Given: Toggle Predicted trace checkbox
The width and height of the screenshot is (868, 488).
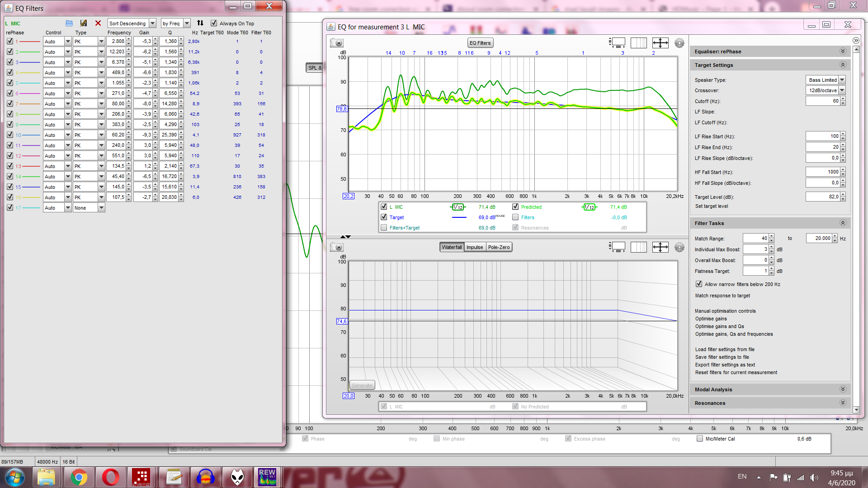Looking at the screenshot, I should [515, 206].
